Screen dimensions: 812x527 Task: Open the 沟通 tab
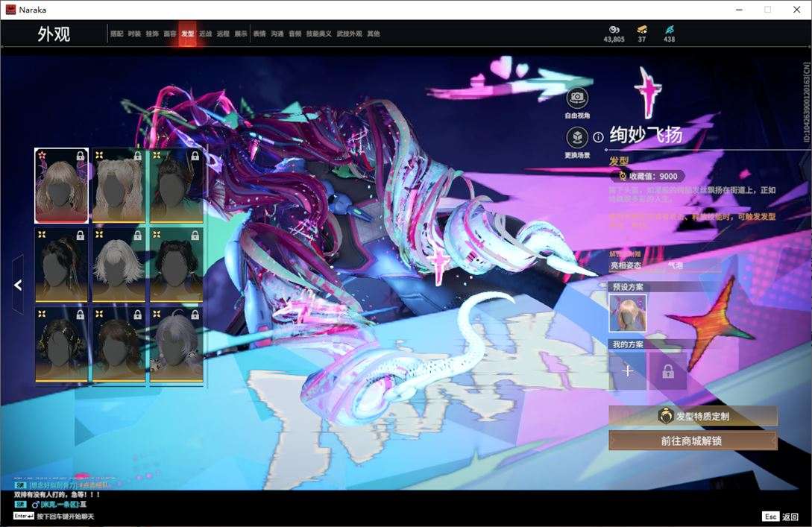point(277,34)
